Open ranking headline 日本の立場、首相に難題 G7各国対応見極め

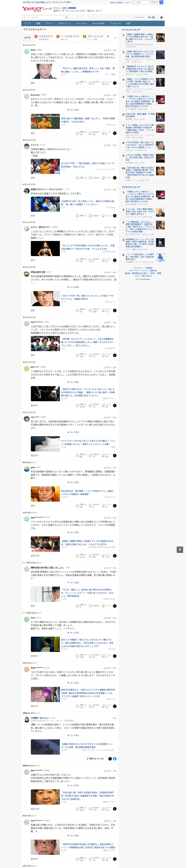140,115
